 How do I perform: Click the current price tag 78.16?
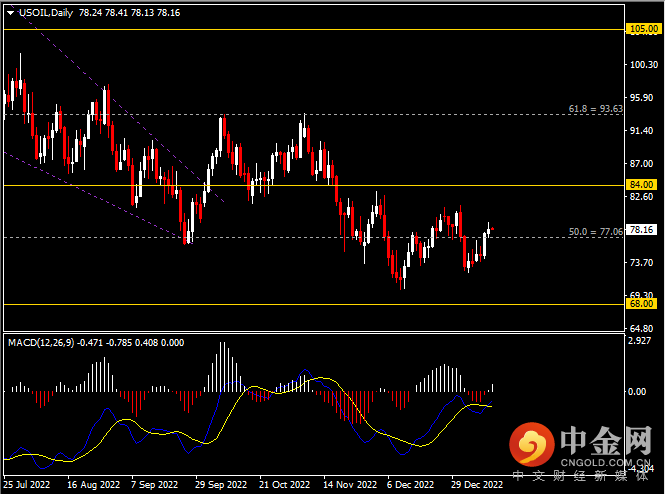(x=641, y=230)
